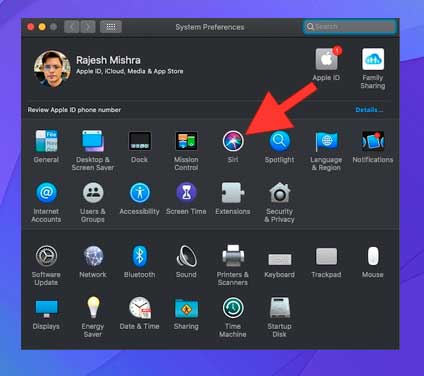Focus the Search field
424x376 pixels.
(350, 27)
